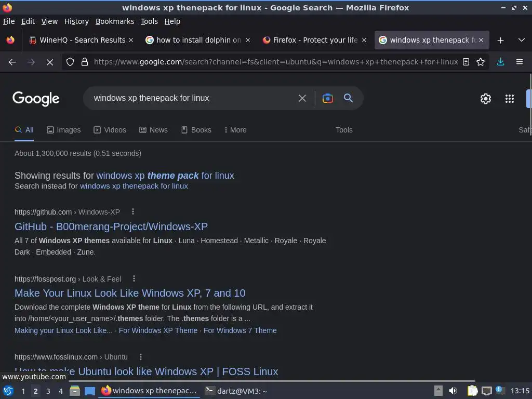Viewport: 532px width, 399px height.
Task: Click the Google logo
Action: (36, 99)
